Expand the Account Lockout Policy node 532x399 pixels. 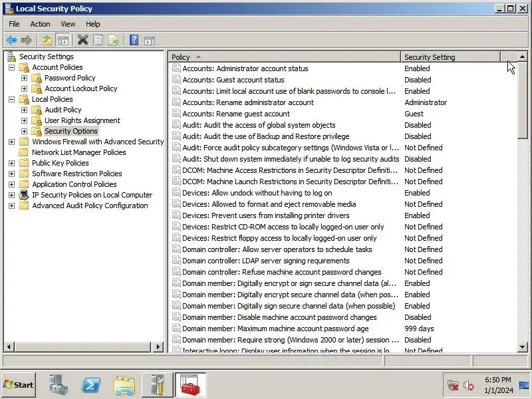(24, 88)
